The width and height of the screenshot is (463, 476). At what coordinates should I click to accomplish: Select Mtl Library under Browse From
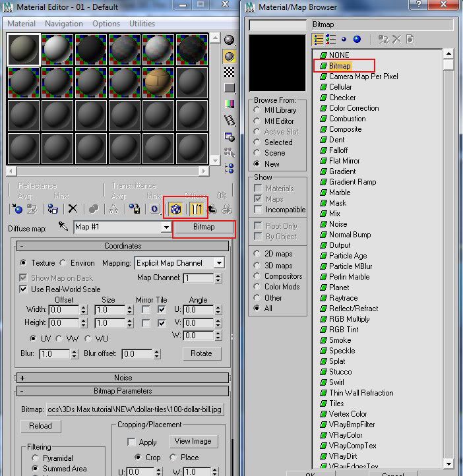257,110
